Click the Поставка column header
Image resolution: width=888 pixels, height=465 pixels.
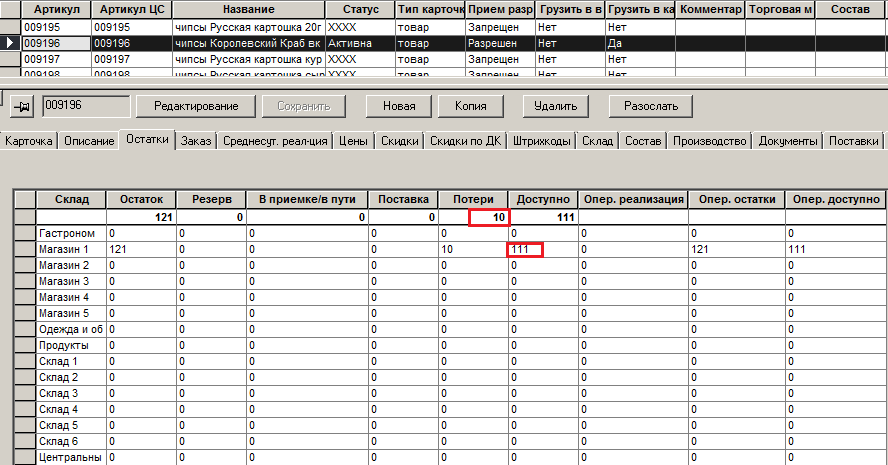click(403, 199)
